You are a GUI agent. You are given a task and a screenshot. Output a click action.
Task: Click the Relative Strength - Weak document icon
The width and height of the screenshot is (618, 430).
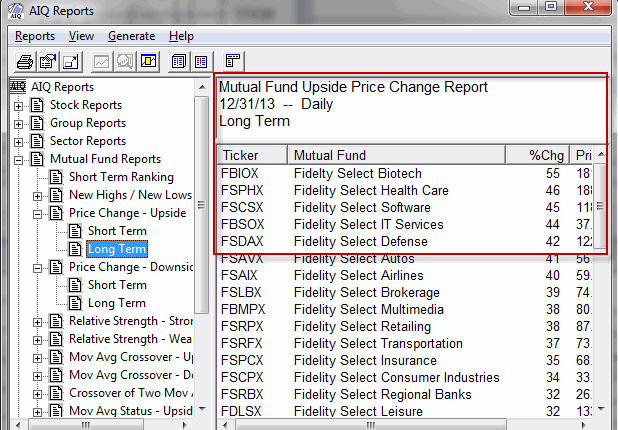tap(56, 339)
